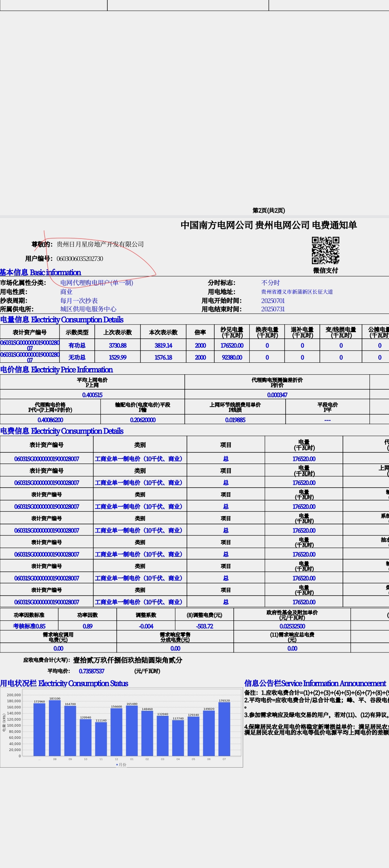Click the 城区供用电服务中心 entry
The width and height of the screenshot is (389, 868).
(x=88, y=309)
